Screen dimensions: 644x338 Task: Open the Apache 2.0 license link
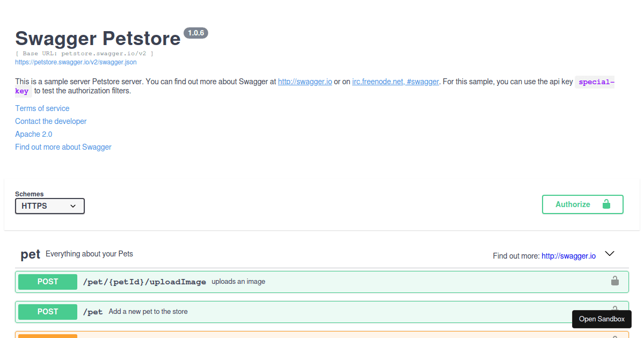pyautogui.click(x=33, y=134)
